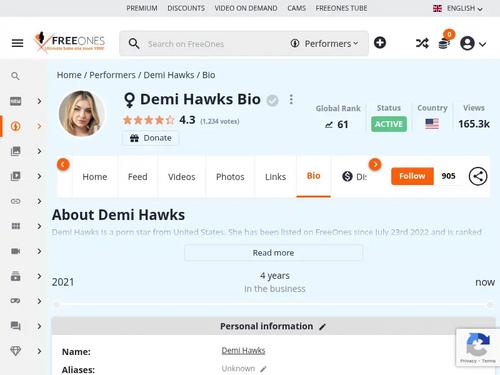Click the profile avatar thumbnail
This screenshot has width=500, height=375.
(x=82, y=114)
